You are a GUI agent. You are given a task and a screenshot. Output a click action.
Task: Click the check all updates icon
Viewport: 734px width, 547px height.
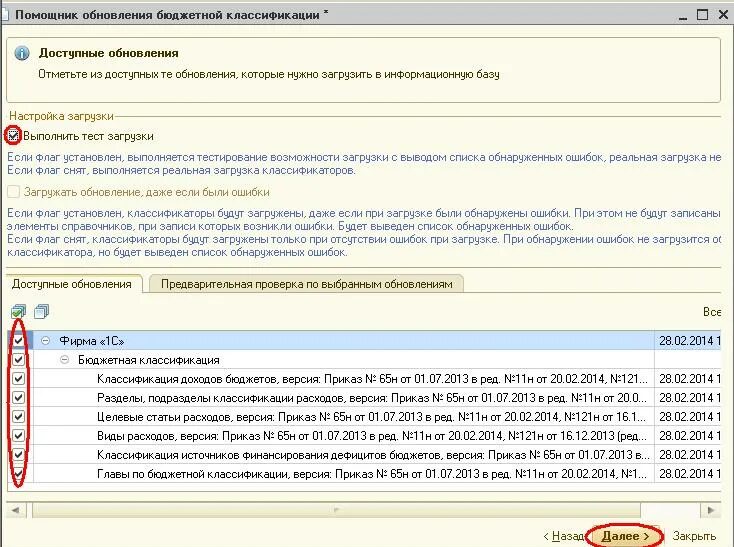(18, 311)
